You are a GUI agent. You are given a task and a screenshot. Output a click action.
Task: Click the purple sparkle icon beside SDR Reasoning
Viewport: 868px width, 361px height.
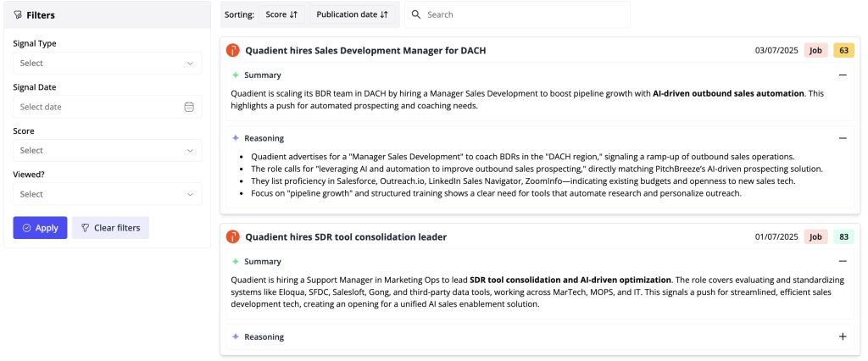[x=236, y=336]
